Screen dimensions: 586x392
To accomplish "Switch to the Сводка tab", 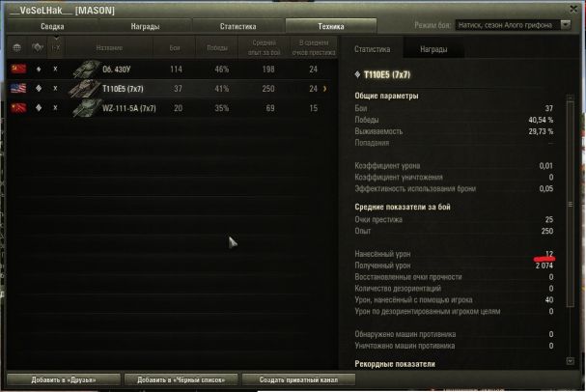I will tap(52, 26).
